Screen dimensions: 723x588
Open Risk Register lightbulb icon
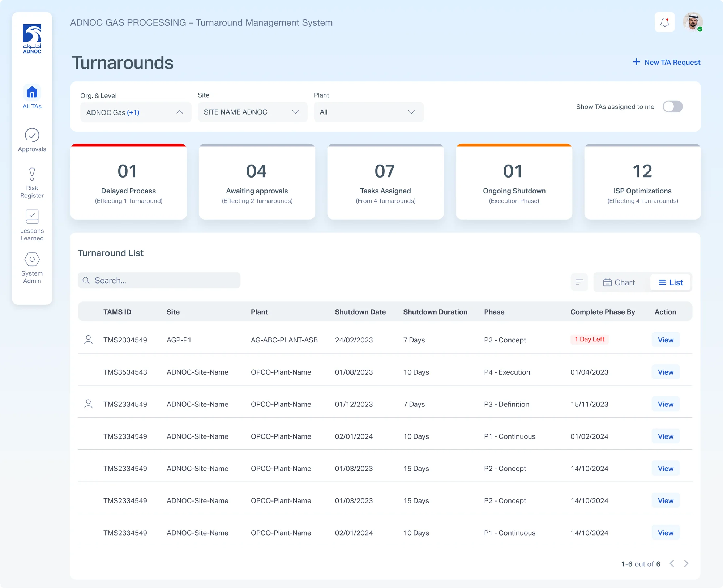coord(32,174)
